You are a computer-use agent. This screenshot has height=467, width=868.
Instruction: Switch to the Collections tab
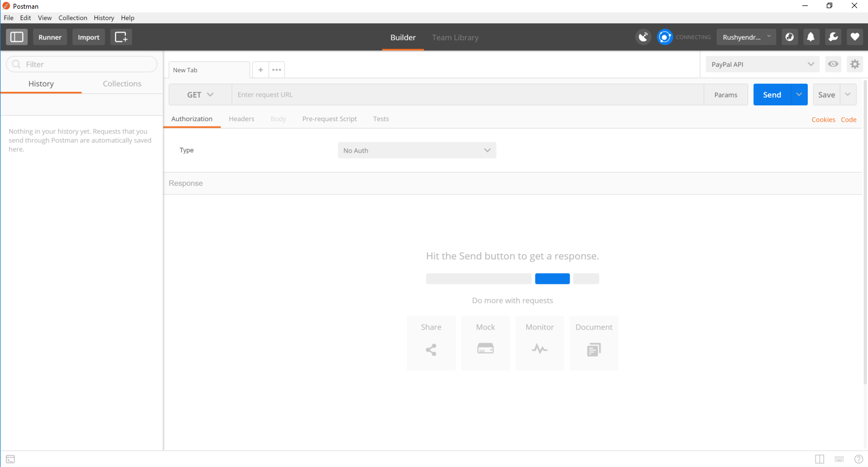[x=122, y=84]
